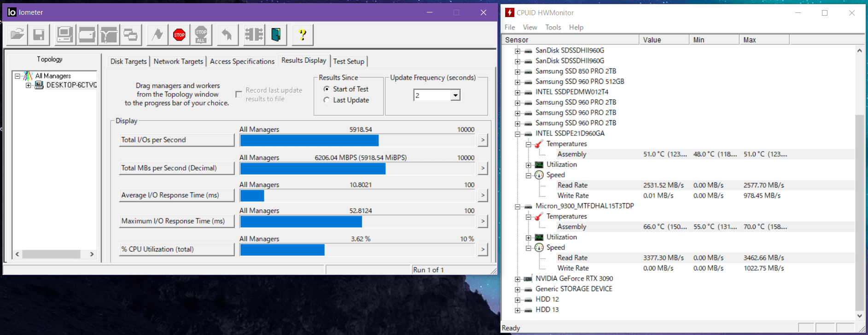
Task: Save the Iometer test configuration
Action: tap(39, 35)
